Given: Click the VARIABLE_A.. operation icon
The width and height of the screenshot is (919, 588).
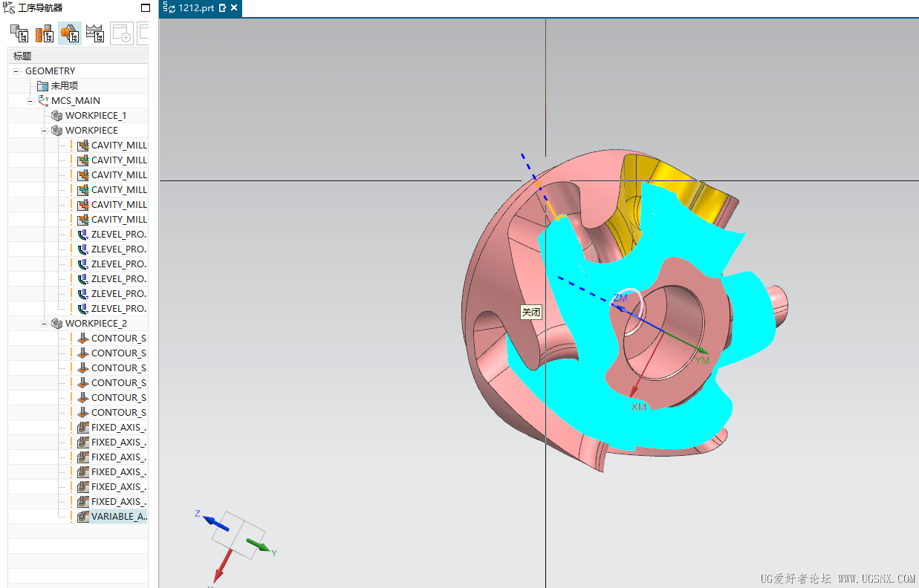Looking at the screenshot, I should click(x=82, y=517).
